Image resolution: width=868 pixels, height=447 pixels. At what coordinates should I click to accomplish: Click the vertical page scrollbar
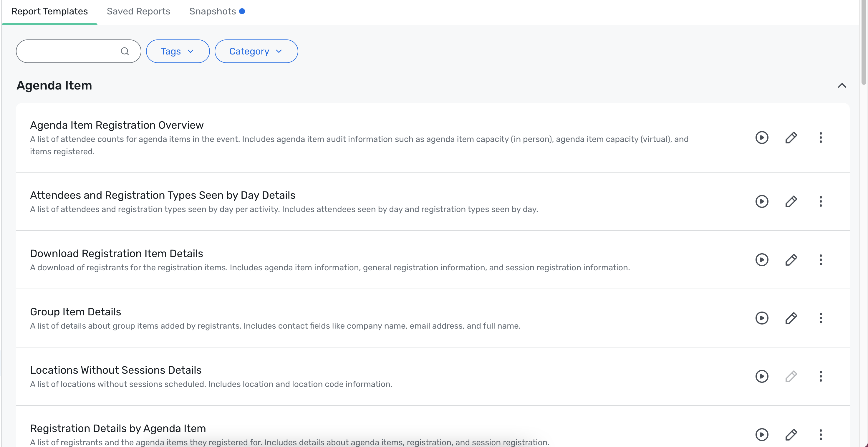(864, 42)
